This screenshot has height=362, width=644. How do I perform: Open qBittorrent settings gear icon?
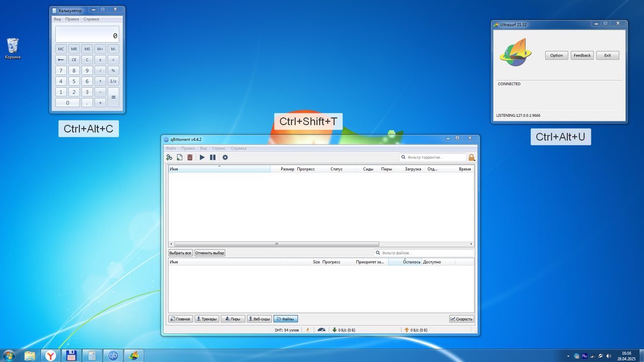click(x=225, y=157)
